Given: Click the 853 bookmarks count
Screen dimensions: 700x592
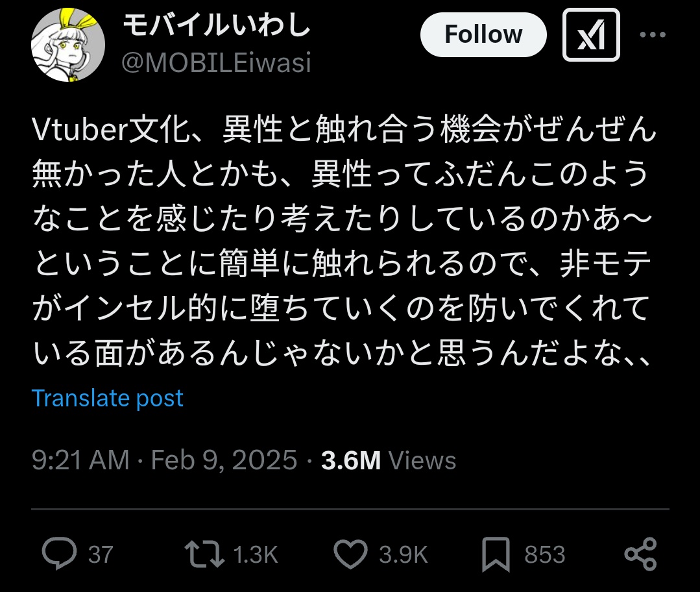Looking at the screenshot, I should (544, 555).
